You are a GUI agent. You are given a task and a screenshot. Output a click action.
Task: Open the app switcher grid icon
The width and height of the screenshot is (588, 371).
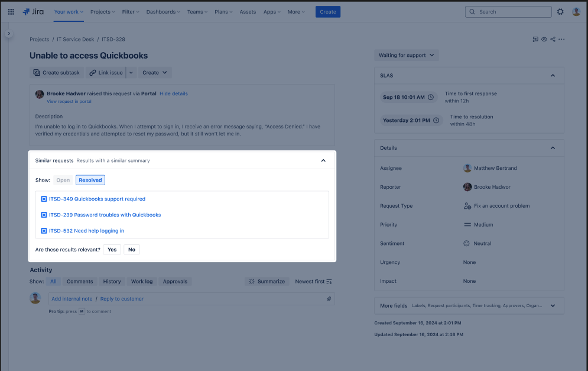(x=11, y=12)
